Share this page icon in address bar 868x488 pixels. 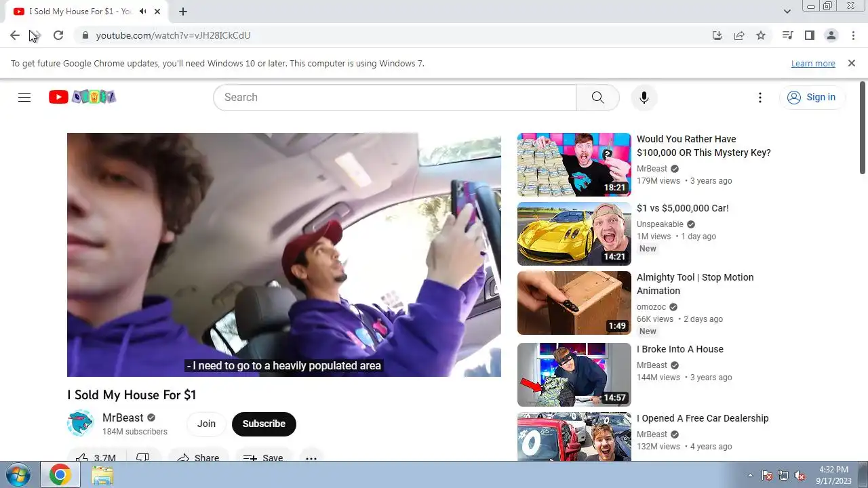(x=739, y=35)
